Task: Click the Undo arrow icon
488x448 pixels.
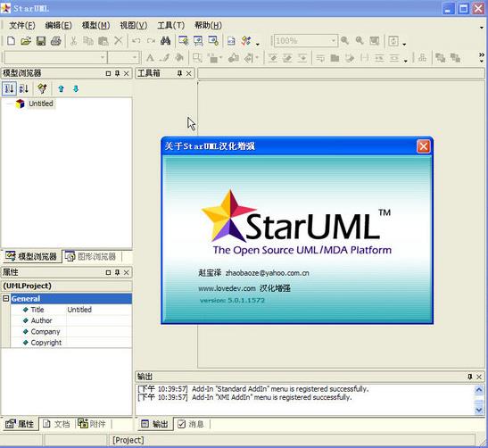Action: pos(136,41)
